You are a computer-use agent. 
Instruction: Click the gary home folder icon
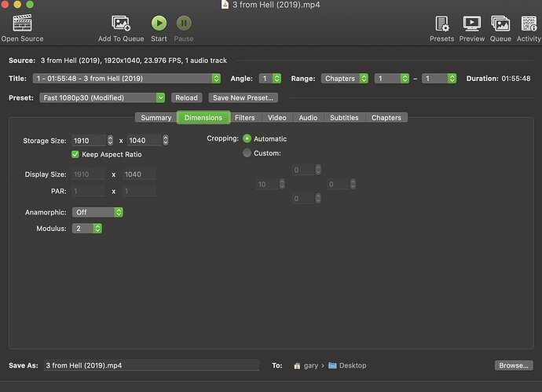tap(297, 366)
